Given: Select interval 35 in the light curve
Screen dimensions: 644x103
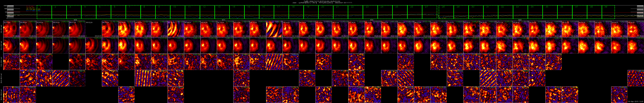Looking at the screenshot, I should click(x=550, y=12).
